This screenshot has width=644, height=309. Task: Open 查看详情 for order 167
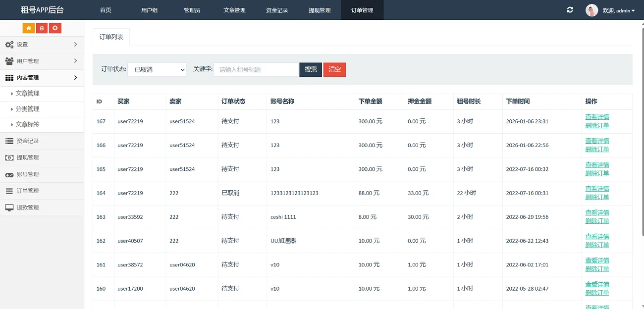click(x=597, y=117)
